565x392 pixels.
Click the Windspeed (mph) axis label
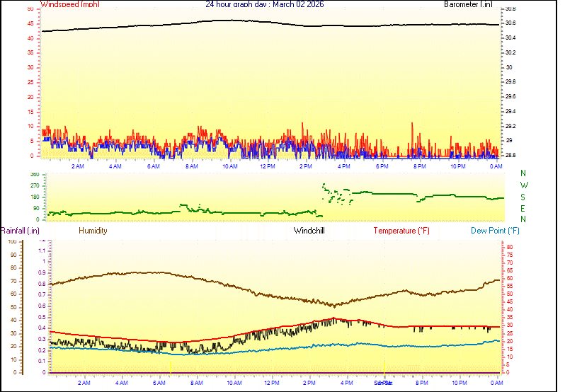coord(70,5)
